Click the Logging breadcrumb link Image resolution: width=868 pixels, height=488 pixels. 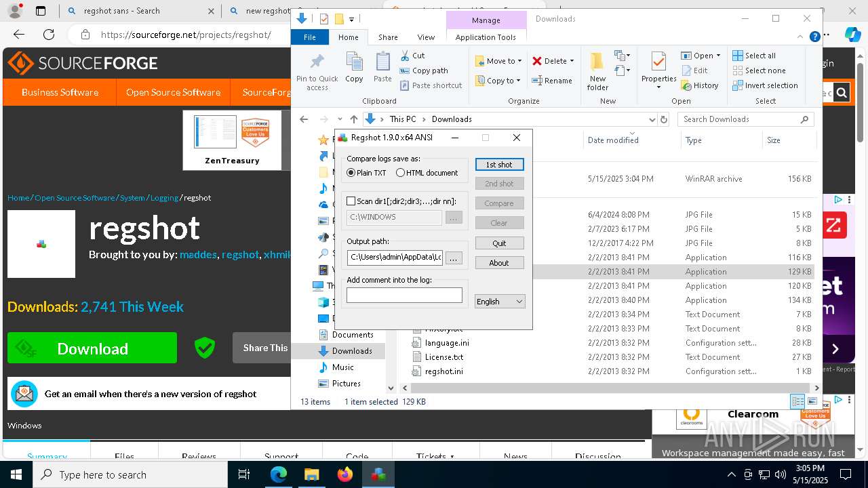click(164, 198)
